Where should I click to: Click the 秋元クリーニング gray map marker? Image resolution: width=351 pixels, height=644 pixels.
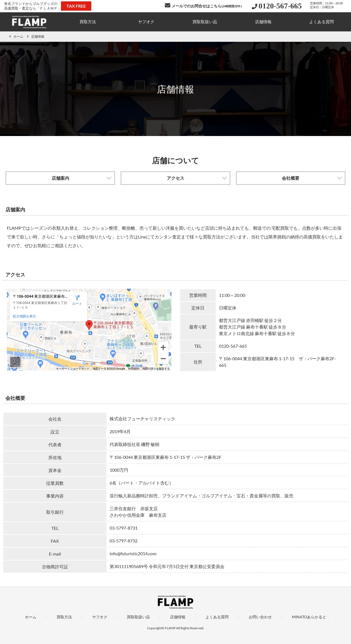(x=85, y=344)
